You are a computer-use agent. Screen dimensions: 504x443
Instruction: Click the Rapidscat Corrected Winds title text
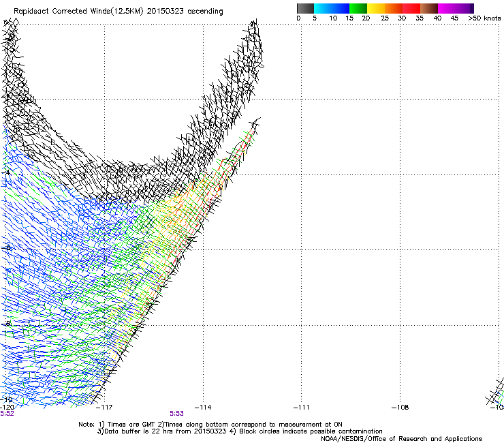coord(119,12)
